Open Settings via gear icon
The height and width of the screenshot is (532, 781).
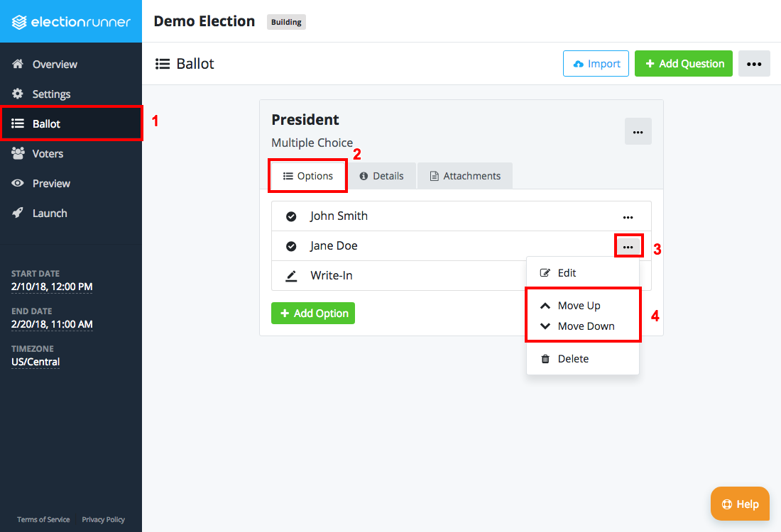click(x=18, y=94)
